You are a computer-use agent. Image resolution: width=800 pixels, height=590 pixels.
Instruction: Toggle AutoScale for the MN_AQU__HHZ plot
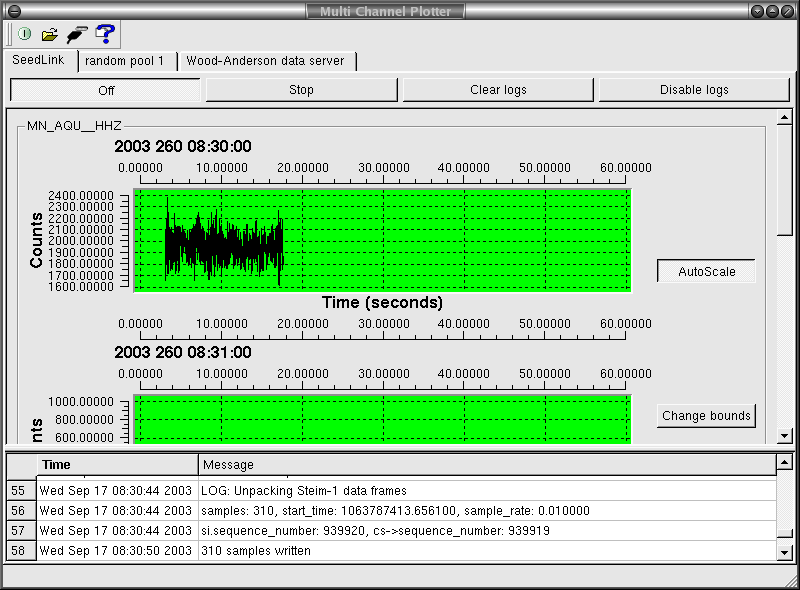click(x=705, y=271)
